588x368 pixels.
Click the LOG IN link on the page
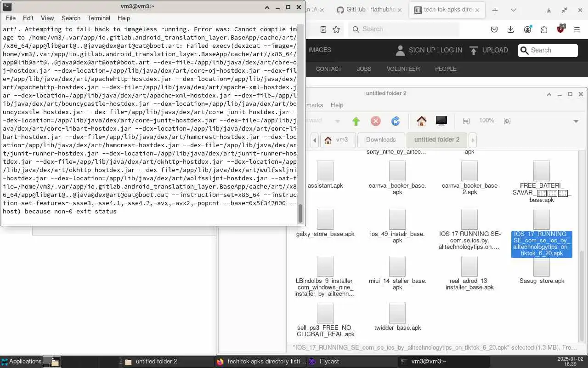coord(451,50)
